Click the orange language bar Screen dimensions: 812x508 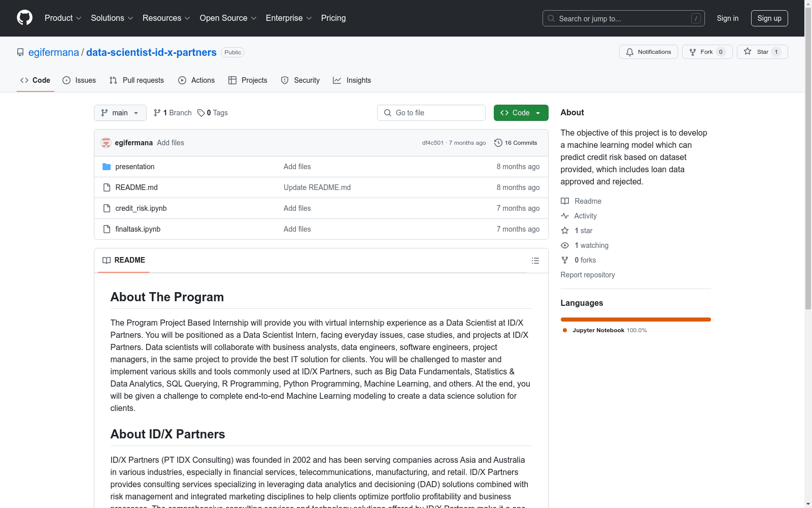point(636,320)
